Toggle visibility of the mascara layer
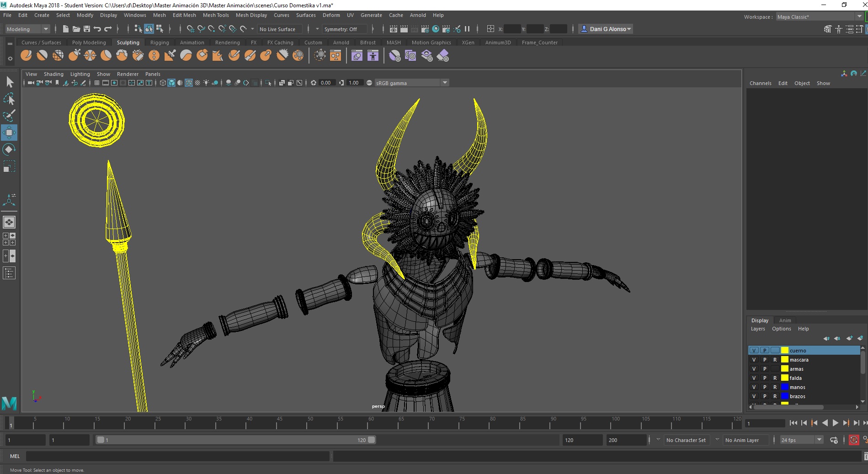Screen dimensions: 868x474 (754, 360)
